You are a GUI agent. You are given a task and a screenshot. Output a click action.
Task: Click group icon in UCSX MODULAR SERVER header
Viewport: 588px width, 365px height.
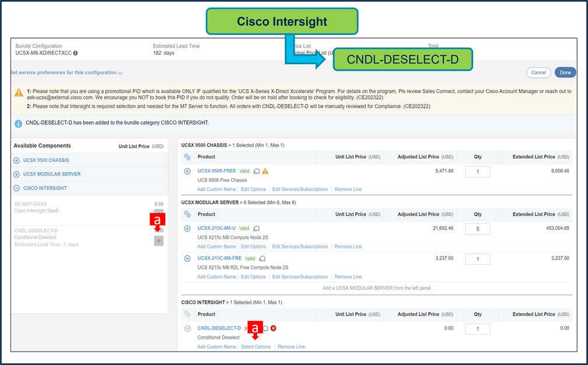(187, 215)
